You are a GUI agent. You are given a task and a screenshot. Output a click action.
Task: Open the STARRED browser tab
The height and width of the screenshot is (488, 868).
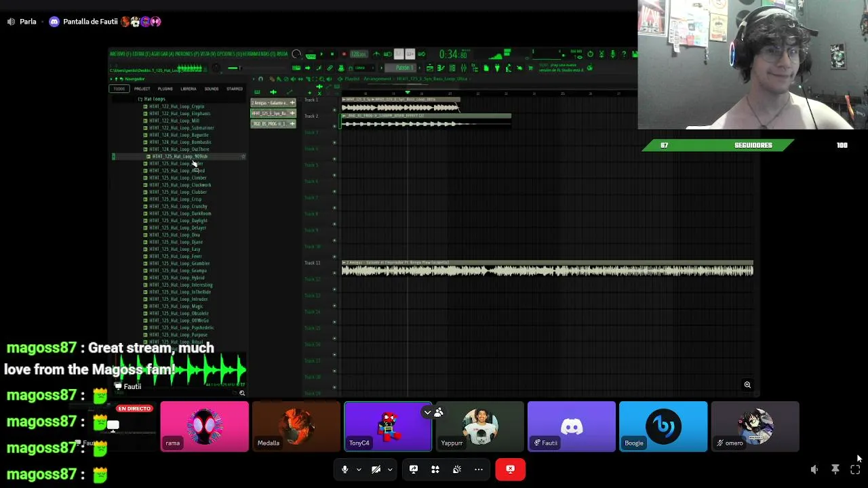[x=235, y=89]
